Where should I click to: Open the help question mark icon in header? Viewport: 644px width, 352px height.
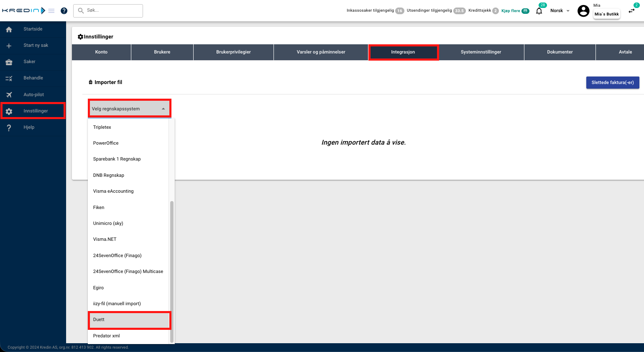click(64, 11)
